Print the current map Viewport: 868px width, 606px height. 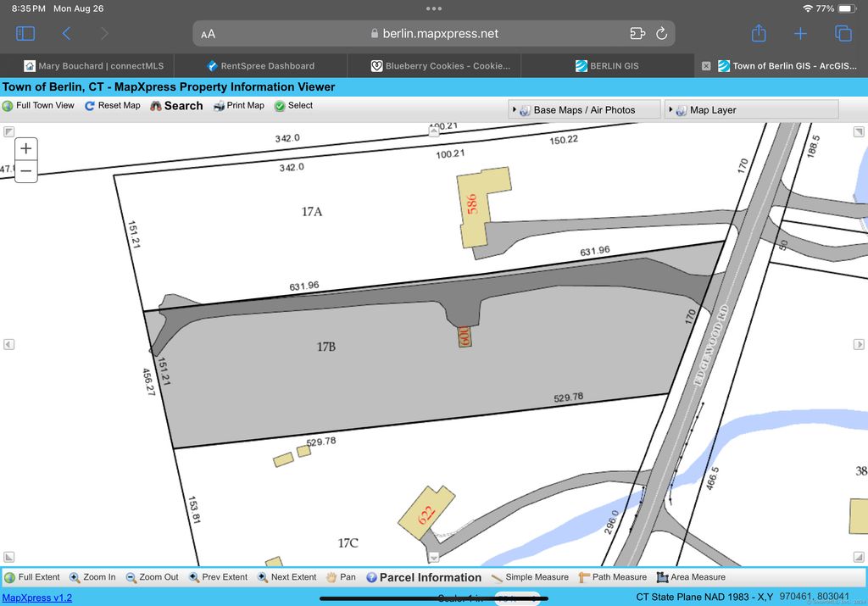239,106
